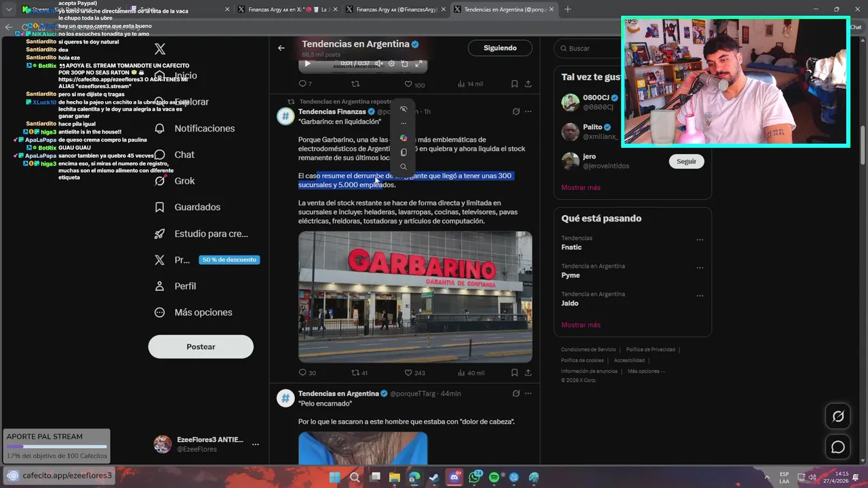This screenshot has width=868, height=488.
Task: View stats for post with 14 mil views
Action: coord(470,84)
